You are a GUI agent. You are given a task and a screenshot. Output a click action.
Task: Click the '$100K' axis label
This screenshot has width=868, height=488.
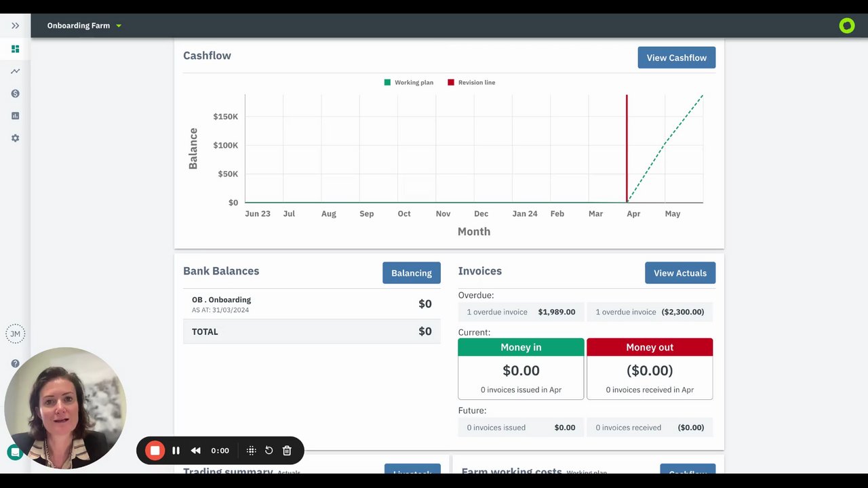tap(226, 145)
